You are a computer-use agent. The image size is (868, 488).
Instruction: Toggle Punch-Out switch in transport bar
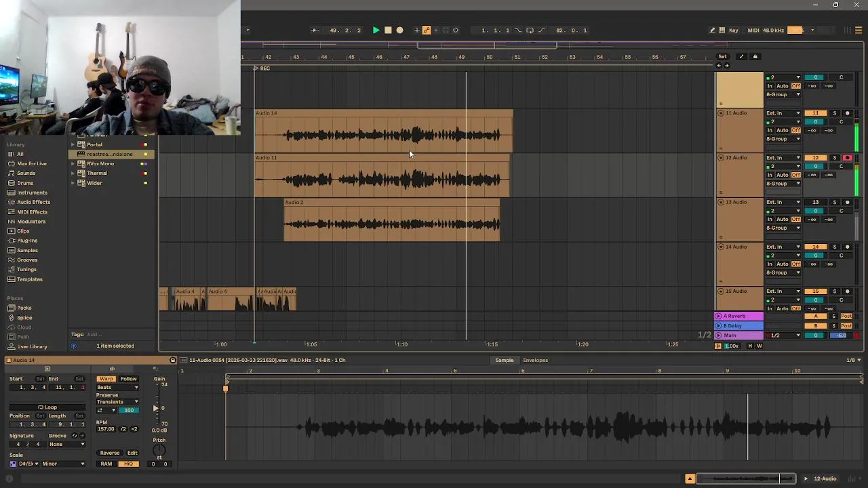tap(540, 30)
